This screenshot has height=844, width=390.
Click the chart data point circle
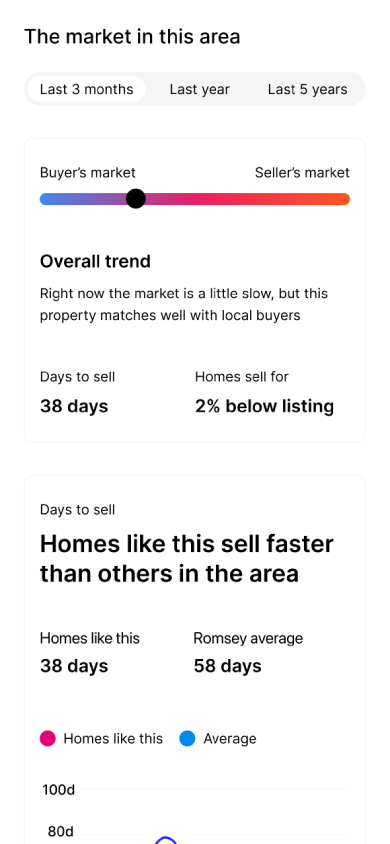point(166,841)
